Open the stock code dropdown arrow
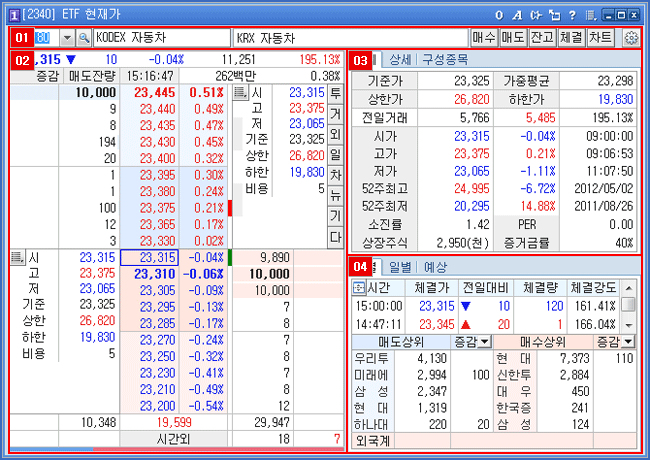 click(67, 37)
